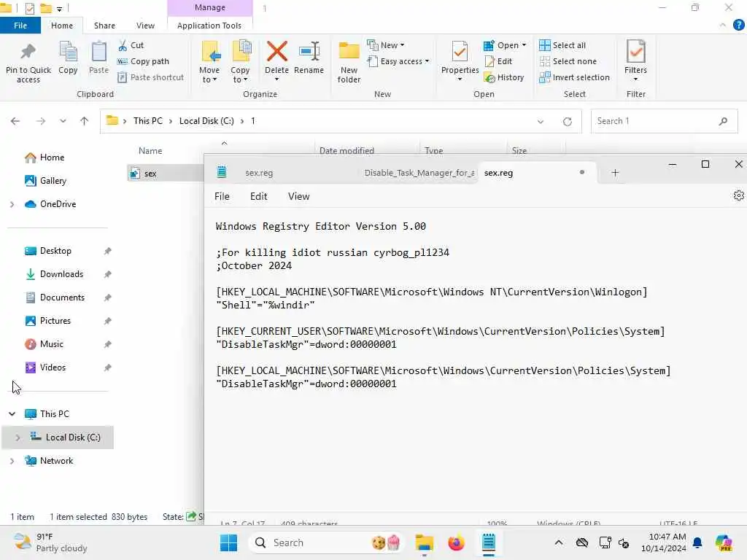This screenshot has height=560, width=747.
Task: Open the File tab in Explorer
Action: 20,26
